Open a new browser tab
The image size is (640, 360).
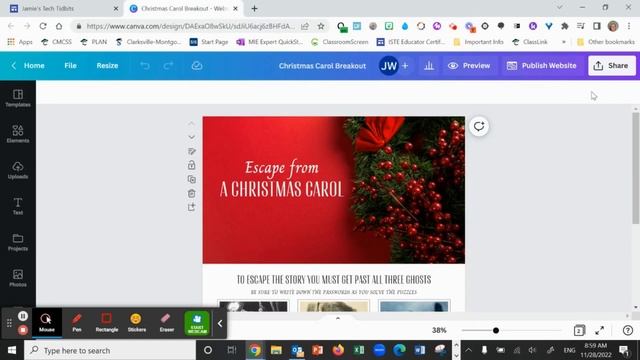pos(254,9)
